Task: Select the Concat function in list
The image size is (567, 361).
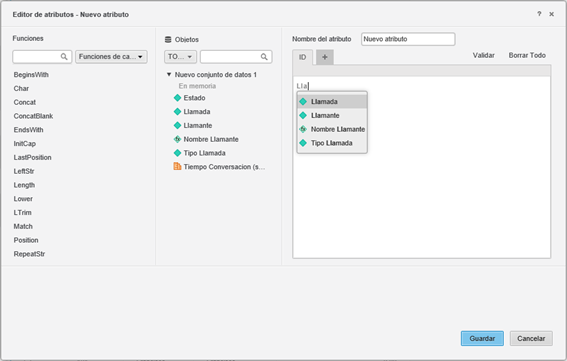Action: [x=25, y=102]
